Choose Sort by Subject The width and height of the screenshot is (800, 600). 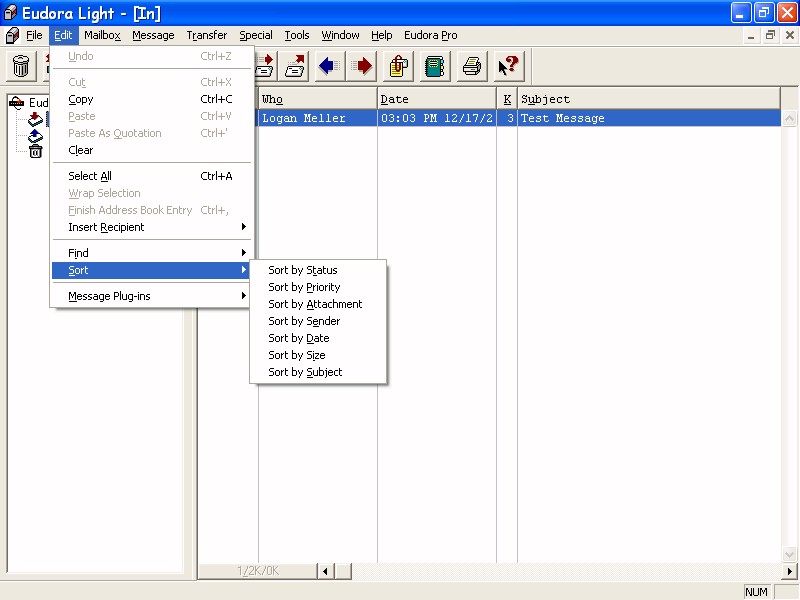(318, 372)
